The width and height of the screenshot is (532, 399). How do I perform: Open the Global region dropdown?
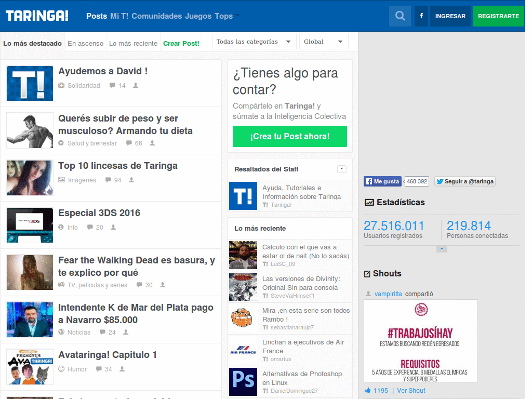pyautogui.click(x=323, y=42)
